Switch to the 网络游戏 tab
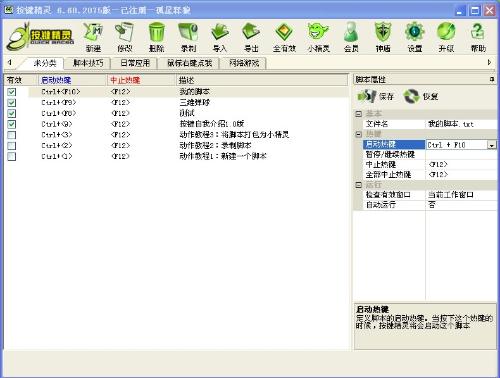 tap(244, 63)
